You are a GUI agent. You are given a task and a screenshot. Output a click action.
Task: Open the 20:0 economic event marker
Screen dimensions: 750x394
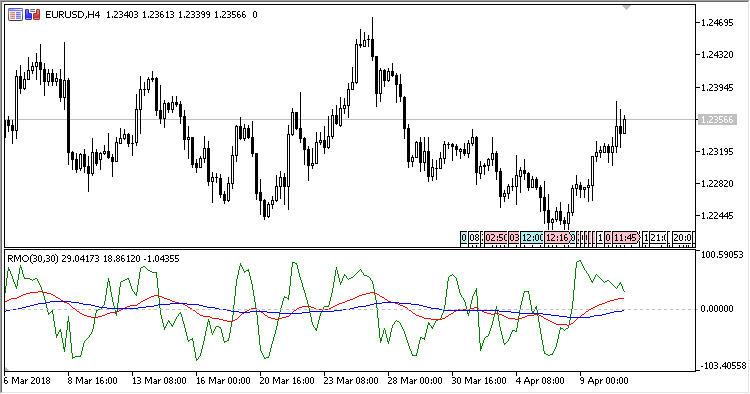(x=682, y=238)
